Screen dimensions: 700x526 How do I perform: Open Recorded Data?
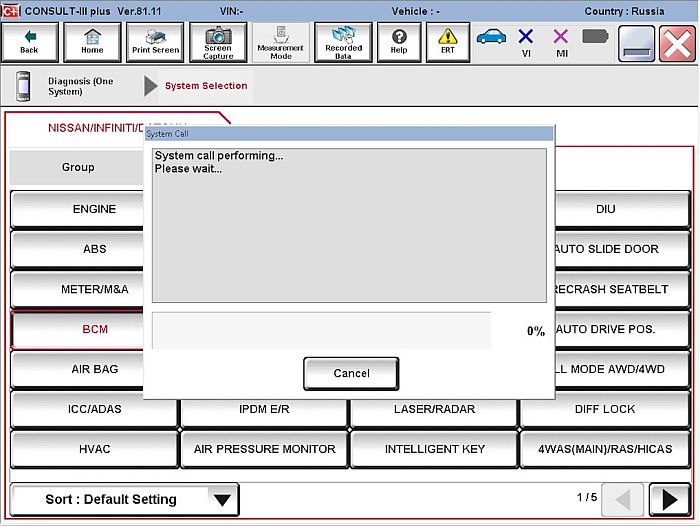click(x=343, y=42)
